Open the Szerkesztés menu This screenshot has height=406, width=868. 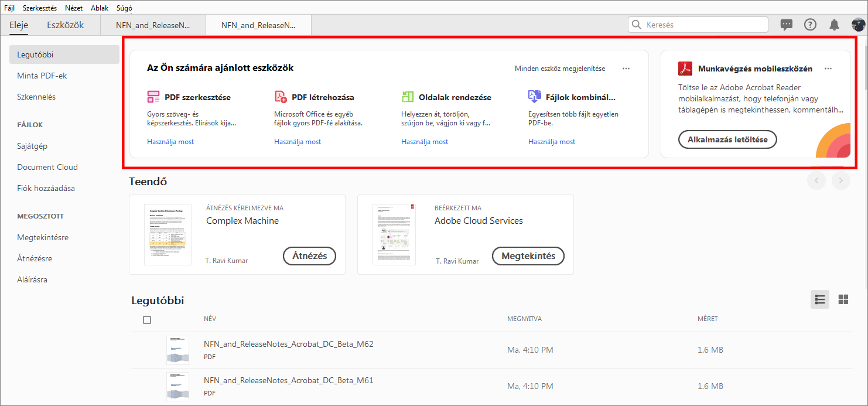[40, 8]
